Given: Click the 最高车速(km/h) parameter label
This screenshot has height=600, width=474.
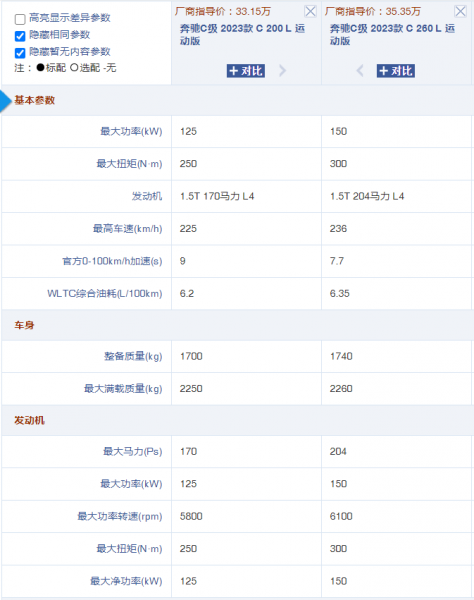Looking at the screenshot, I should [127, 229].
